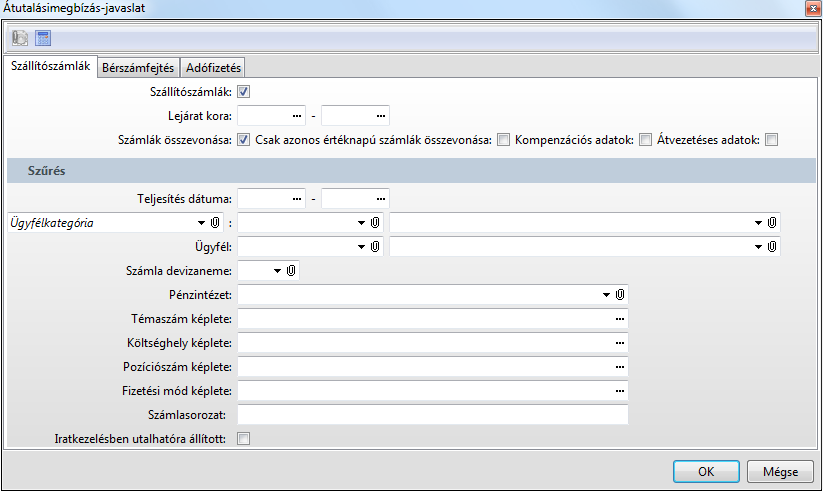Open ellipsis editor for Témaszám képlete
This screenshot has height=492, width=823.
(x=620, y=319)
